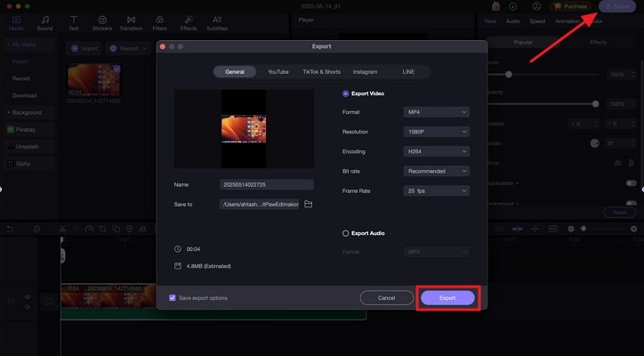This screenshot has height=356, width=644.
Task: Open the Frame Rate 25 fps dropdown
Action: coord(436,190)
